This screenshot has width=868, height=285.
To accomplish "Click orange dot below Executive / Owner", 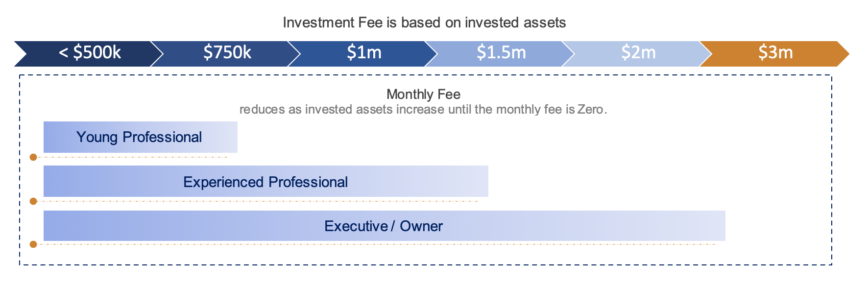I will pyautogui.click(x=33, y=244).
